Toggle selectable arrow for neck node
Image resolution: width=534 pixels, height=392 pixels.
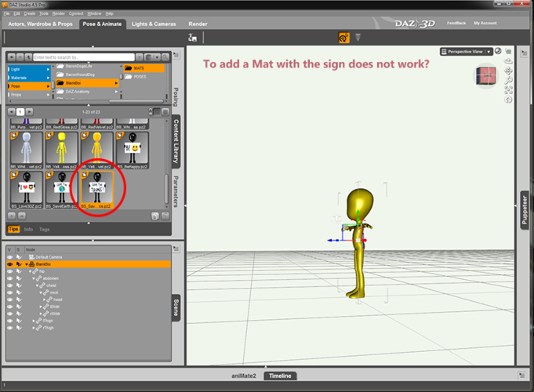pos(19,292)
